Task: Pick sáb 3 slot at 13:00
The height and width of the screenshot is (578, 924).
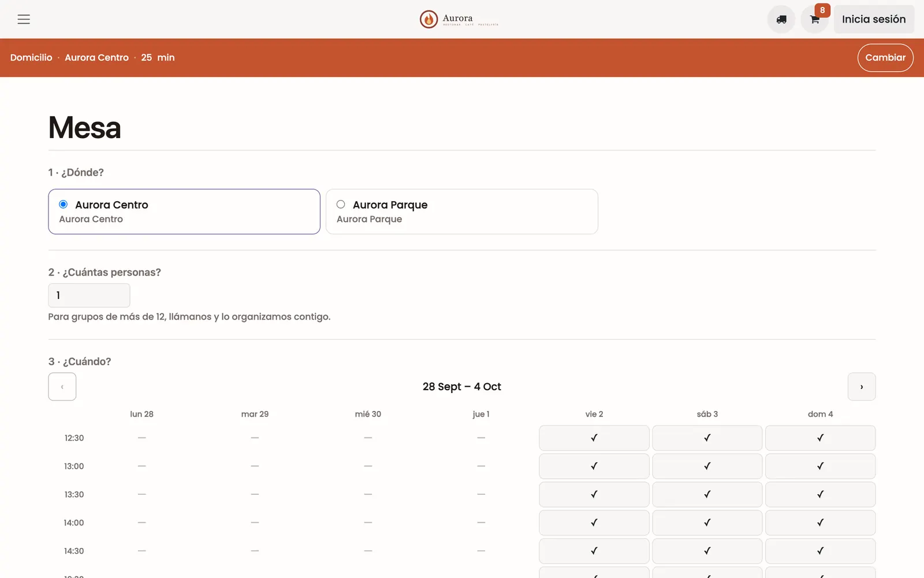Action: [x=707, y=466]
